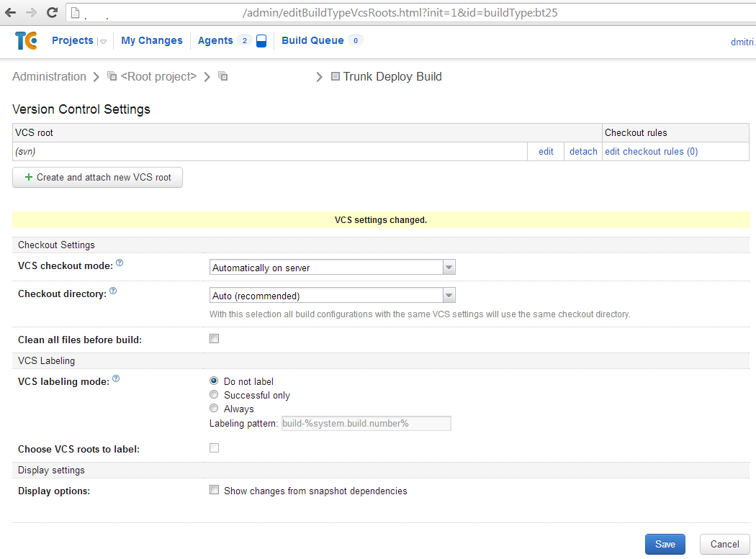Image resolution: width=756 pixels, height=559 pixels.
Task: Click the TeamCity logo icon
Action: pos(26,40)
